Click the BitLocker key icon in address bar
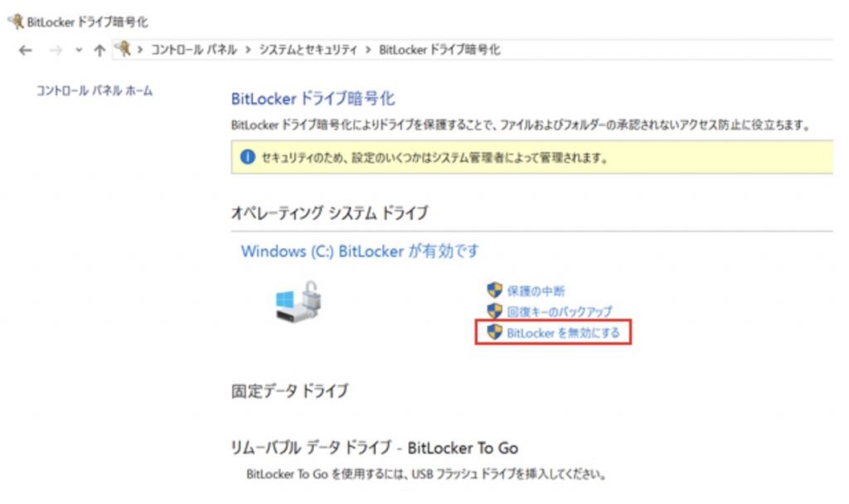This screenshot has width=849, height=504. point(124,49)
